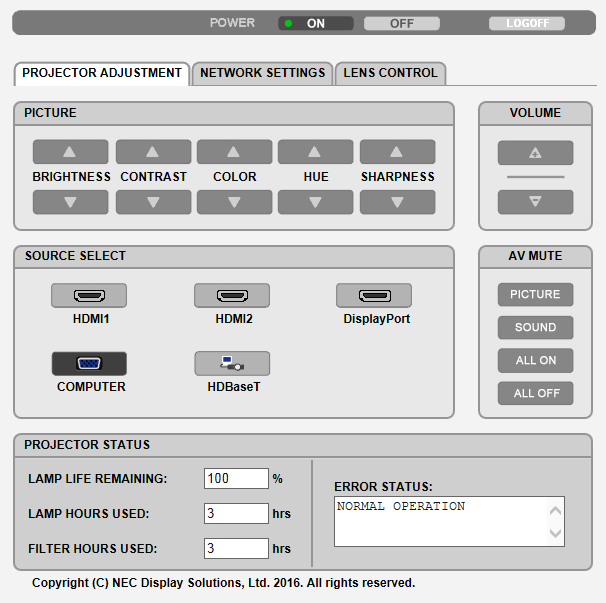The image size is (606, 603).
Task: Turn volume down with the minus arrow
Action: click(535, 202)
